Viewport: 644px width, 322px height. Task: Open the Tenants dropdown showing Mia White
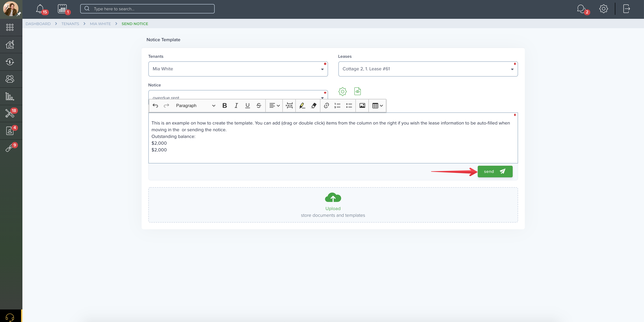click(x=238, y=69)
